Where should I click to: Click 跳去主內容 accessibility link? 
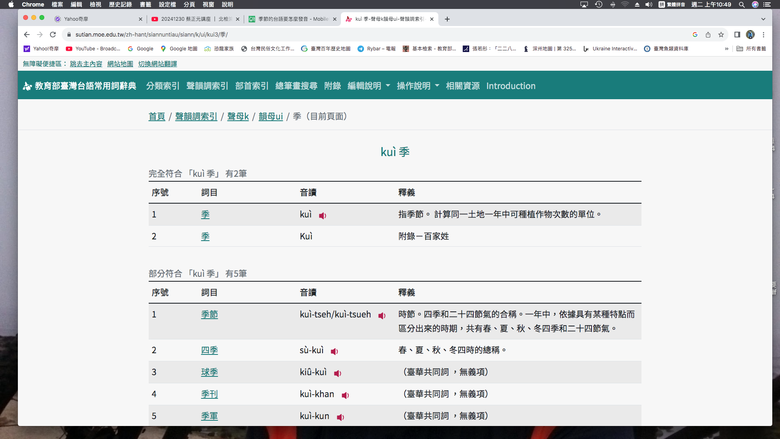pyautogui.click(x=86, y=64)
